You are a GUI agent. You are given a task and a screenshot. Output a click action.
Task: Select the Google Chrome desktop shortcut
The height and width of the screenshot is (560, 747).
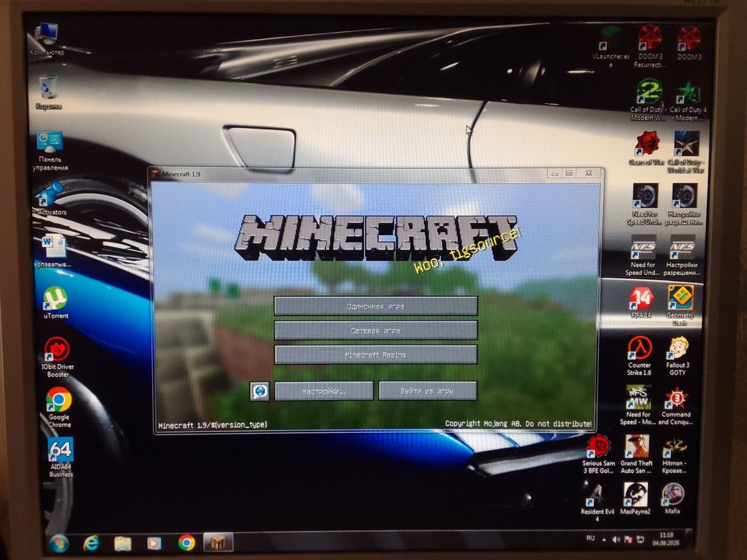[x=59, y=408]
